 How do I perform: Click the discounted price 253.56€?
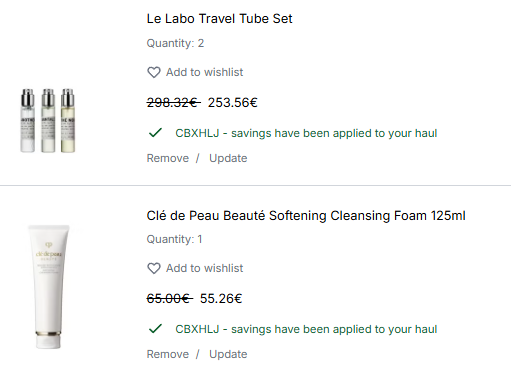coord(233,103)
